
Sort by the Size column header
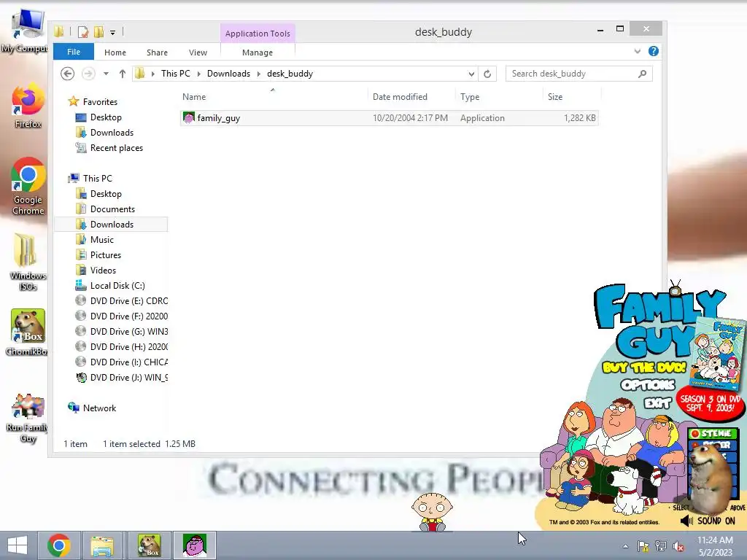(x=572, y=97)
